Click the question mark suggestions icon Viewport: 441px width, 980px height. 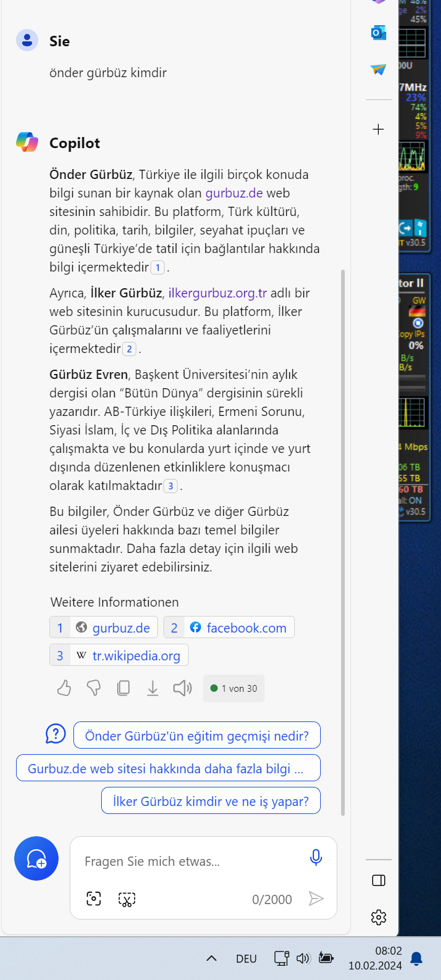click(56, 734)
